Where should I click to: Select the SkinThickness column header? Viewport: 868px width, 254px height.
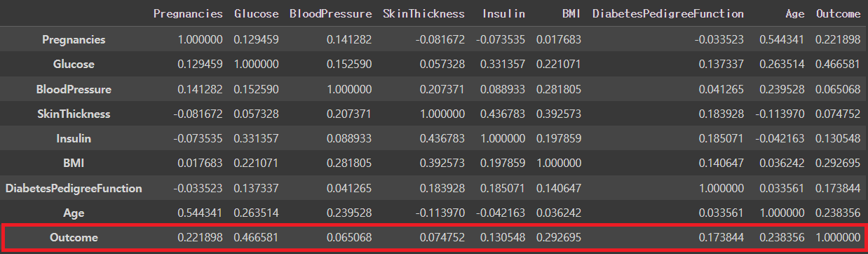[x=423, y=14]
